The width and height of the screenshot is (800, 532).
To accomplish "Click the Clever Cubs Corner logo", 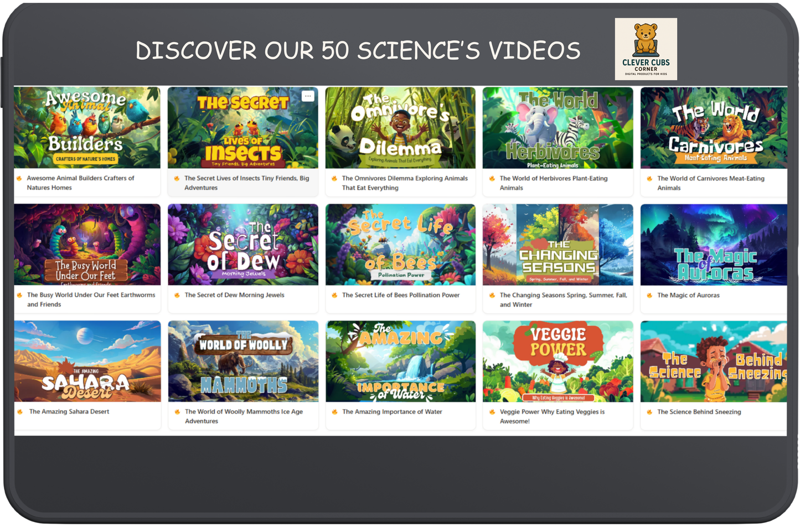I will (646, 49).
